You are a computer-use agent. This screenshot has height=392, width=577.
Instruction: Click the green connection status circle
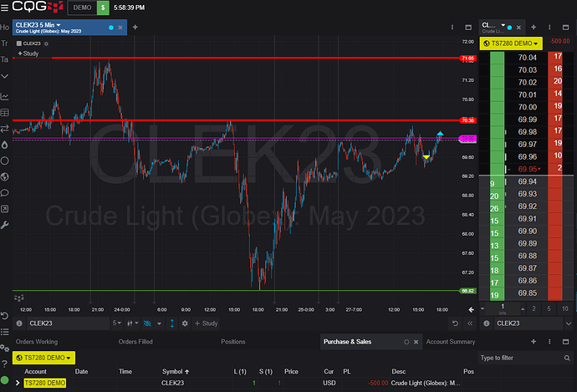click(5, 380)
